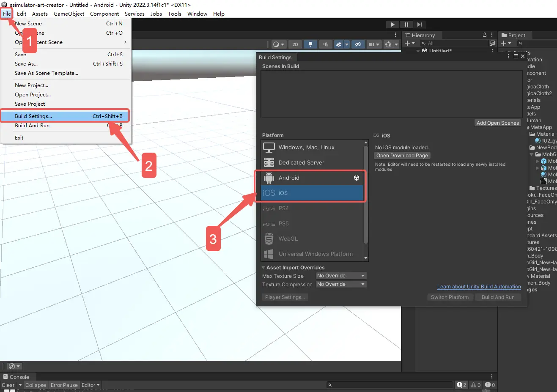Select the WebGL platform
The width and height of the screenshot is (557, 392).
click(312, 239)
